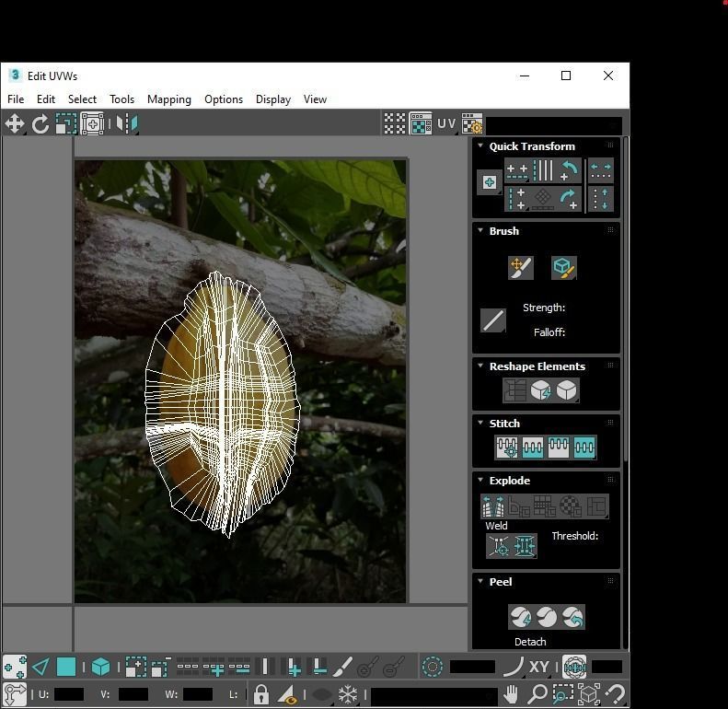
Task: Click Target Weld icon under Weld
Action: 499,546
